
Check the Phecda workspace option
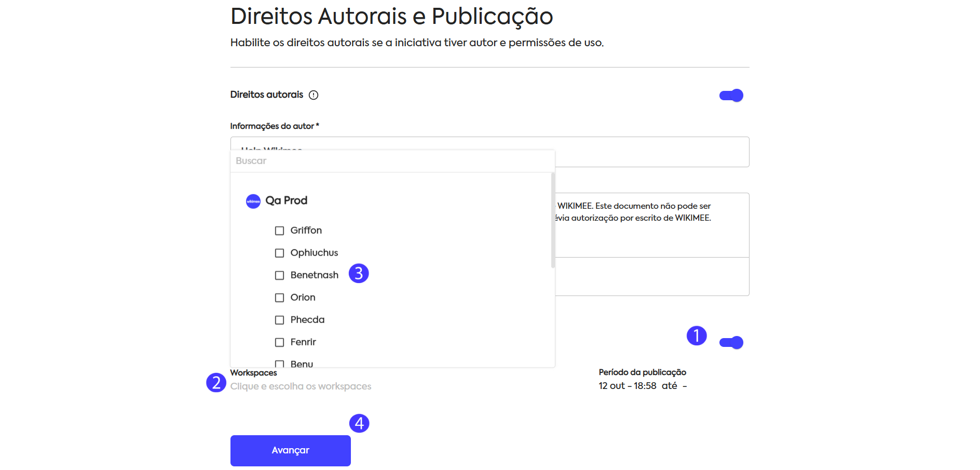[x=279, y=320]
